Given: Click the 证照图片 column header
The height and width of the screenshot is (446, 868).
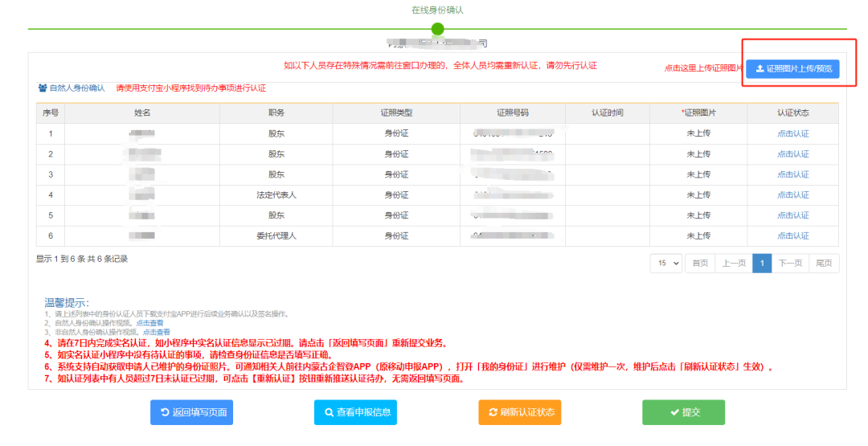Looking at the screenshot, I should 698,113.
